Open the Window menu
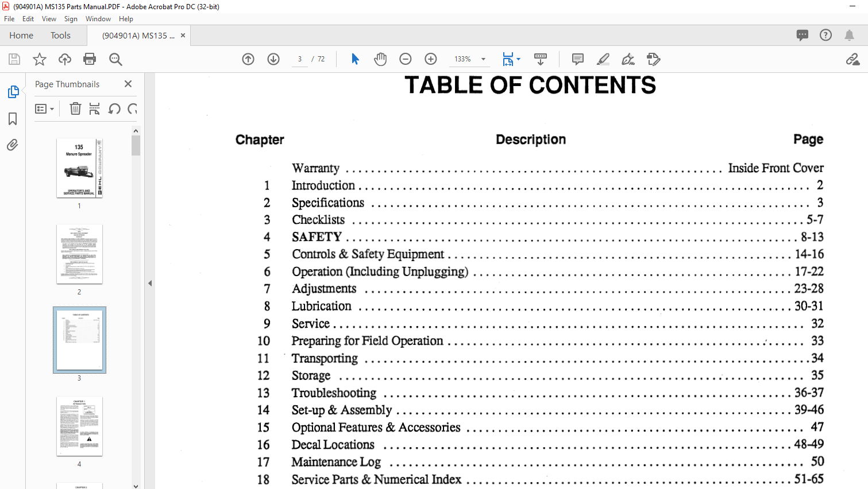 98,19
